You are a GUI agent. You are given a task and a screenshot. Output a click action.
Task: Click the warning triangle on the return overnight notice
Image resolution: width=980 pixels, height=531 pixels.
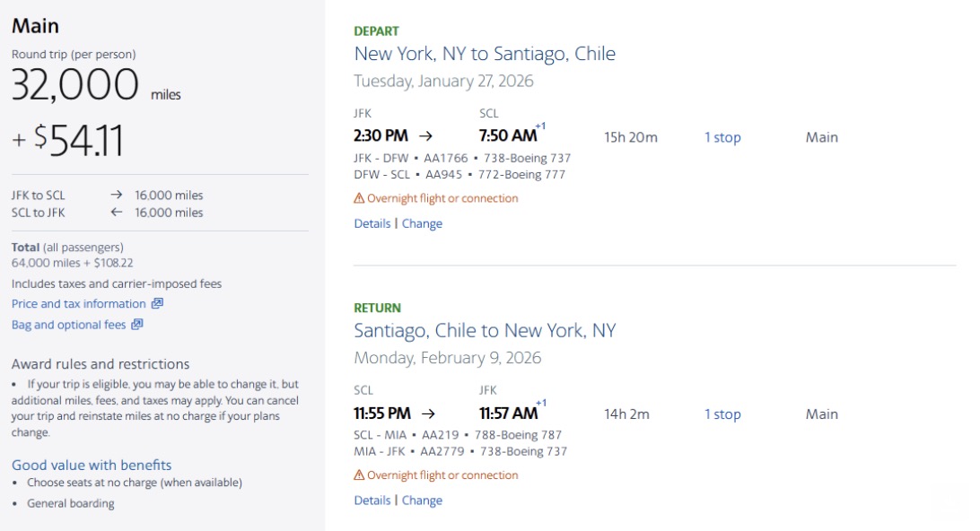click(358, 474)
